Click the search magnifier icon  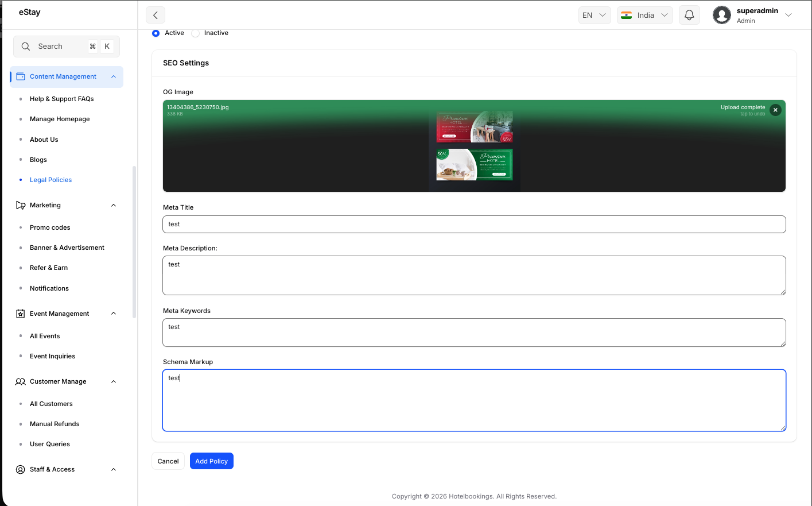[x=26, y=47]
